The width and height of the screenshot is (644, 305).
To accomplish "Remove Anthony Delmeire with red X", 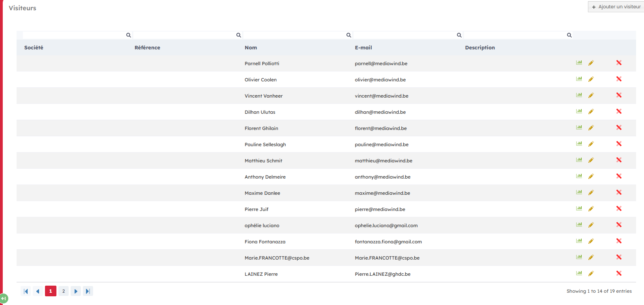I will pos(619,176).
